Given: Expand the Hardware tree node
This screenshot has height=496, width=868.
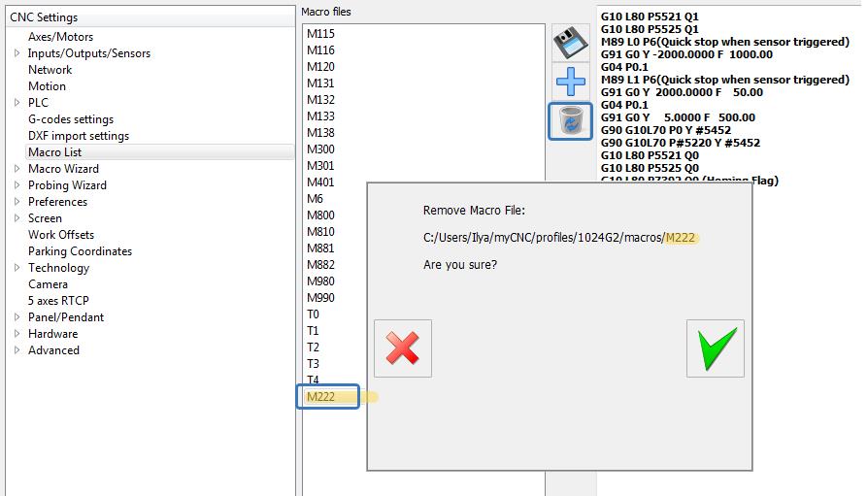Looking at the screenshot, I should pos(17,334).
